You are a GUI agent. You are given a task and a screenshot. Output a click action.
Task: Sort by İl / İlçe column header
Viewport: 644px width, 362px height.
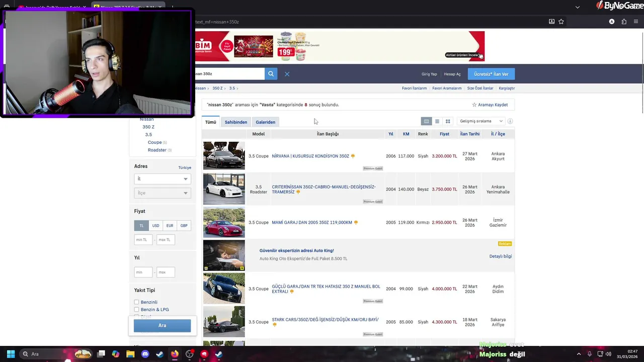click(498, 134)
